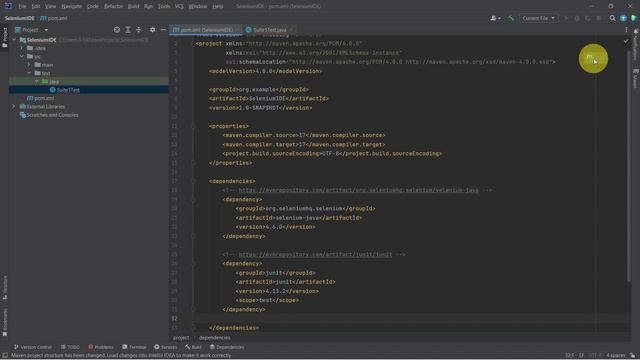Open the VCS menu
The width and height of the screenshot is (640, 360).
click(x=179, y=6)
